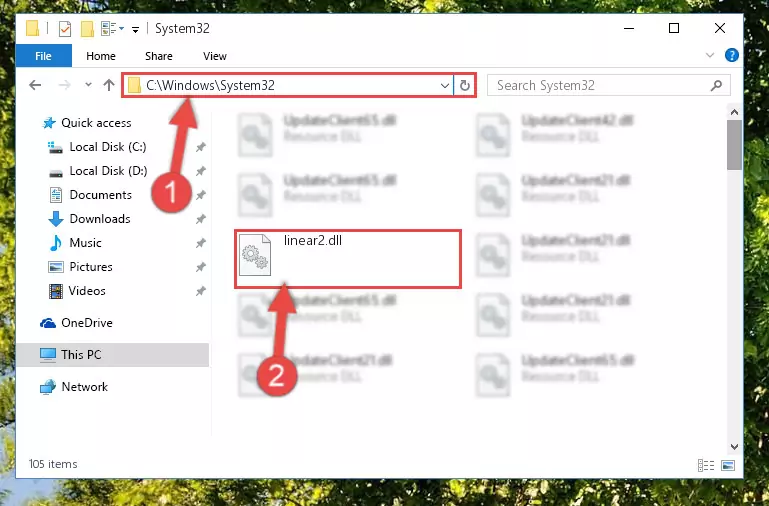
Task: Select the linear2.dll file name
Action: point(313,240)
